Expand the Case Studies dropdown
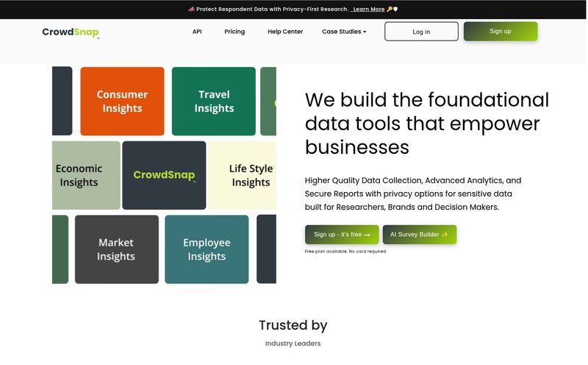This screenshot has width=588, height=365. pyautogui.click(x=344, y=32)
